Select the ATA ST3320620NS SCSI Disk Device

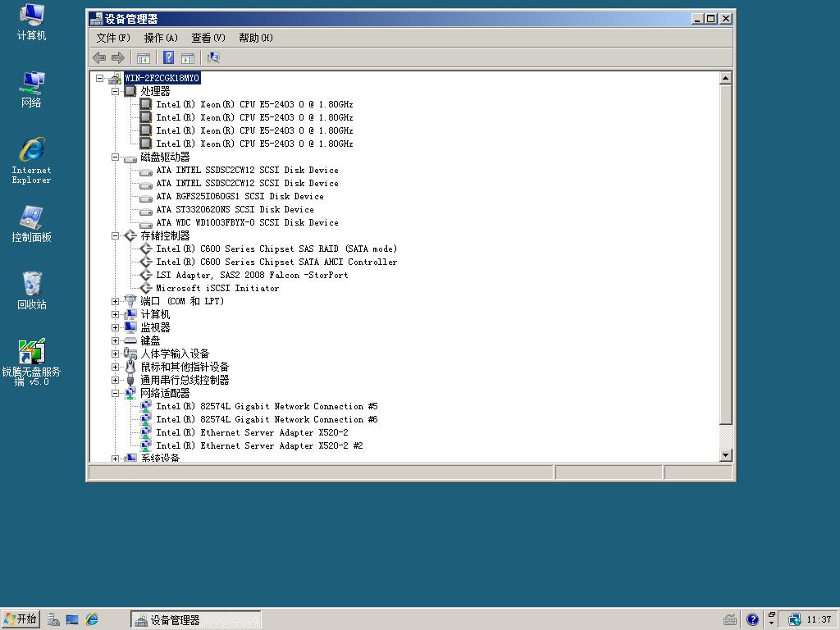point(235,209)
